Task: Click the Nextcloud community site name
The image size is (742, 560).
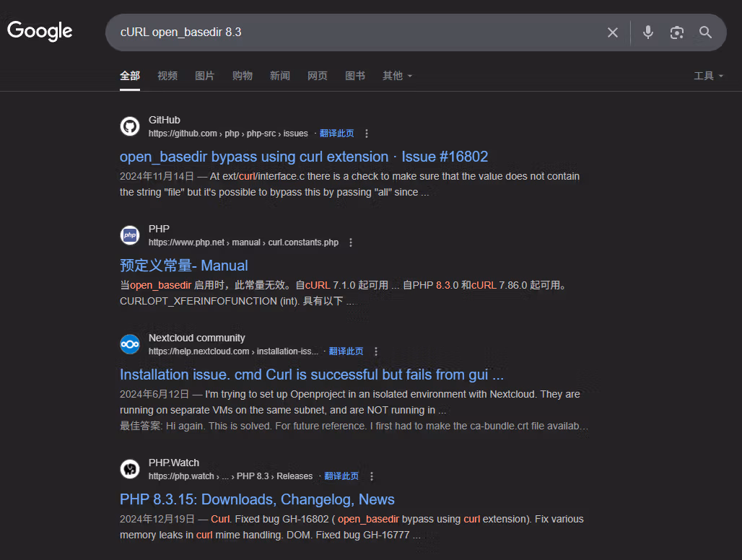Action: (x=197, y=338)
